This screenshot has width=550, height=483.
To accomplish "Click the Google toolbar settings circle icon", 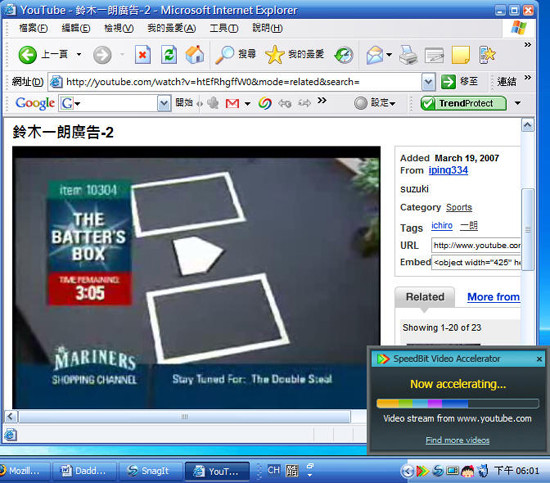I will [361, 103].
